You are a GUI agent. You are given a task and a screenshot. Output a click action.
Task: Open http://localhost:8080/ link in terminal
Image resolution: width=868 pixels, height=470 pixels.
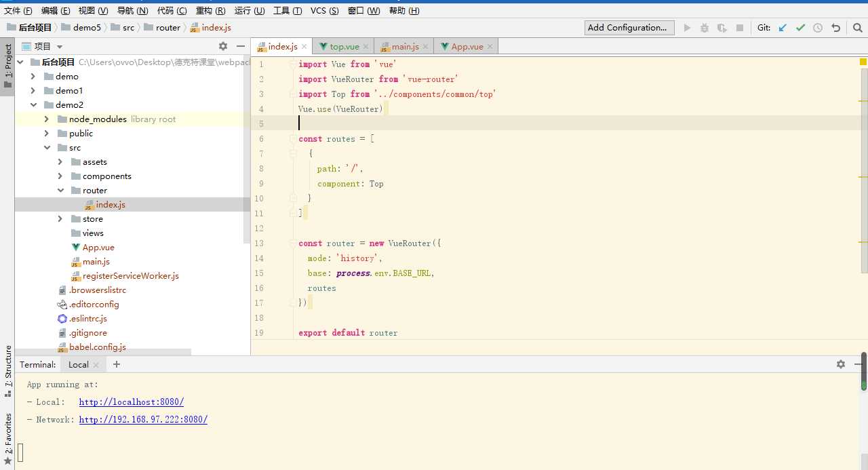pyautogui.click(x=132, y=402)
